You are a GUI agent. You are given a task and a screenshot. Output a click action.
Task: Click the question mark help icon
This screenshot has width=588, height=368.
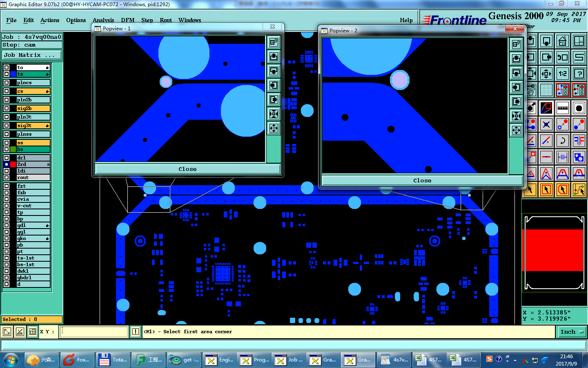tap(579, 74)
